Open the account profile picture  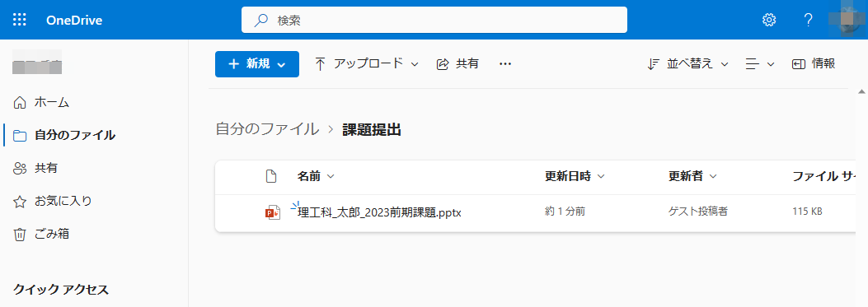(x=847, y=20)
